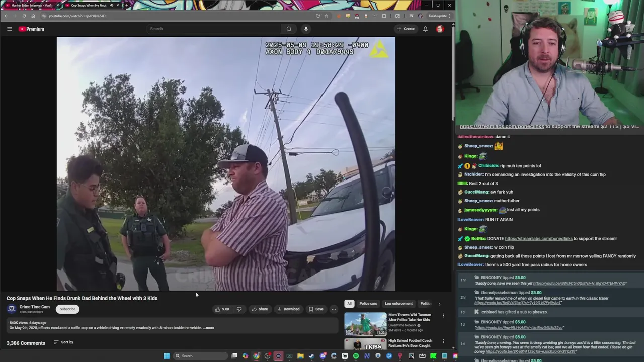Open File Explorer from the taskbar

tap(300, 356)
